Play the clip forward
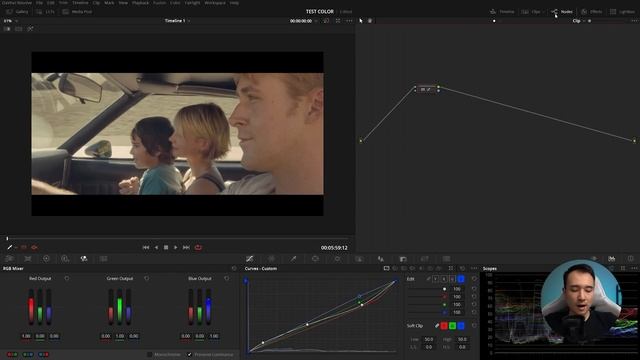640x360 pixels. click(176, 247)
